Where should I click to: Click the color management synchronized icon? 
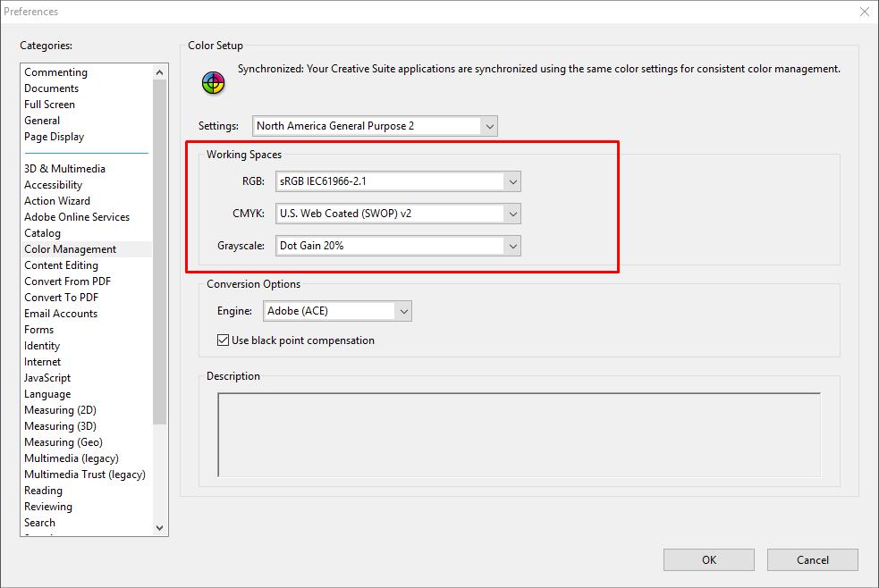(x=213, y=83)
